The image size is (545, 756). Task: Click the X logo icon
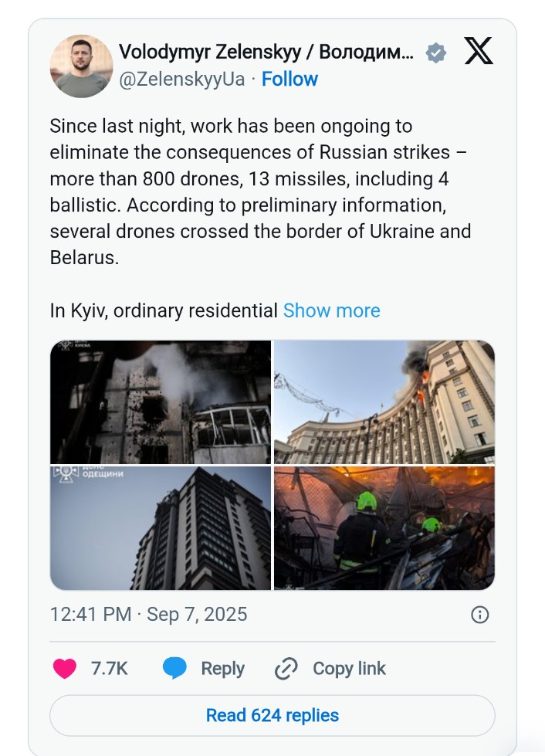[479, 51]
